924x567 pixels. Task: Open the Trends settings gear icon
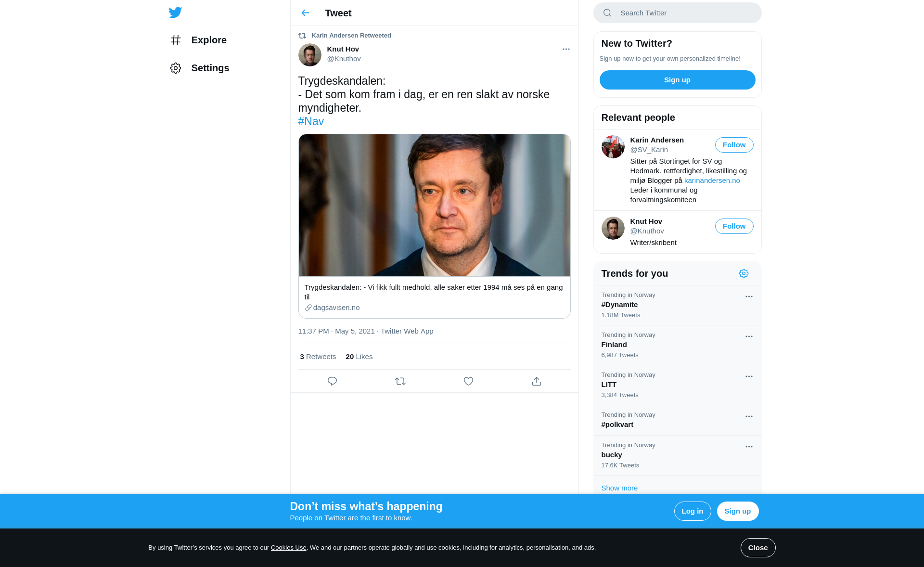tap(744, 273)
